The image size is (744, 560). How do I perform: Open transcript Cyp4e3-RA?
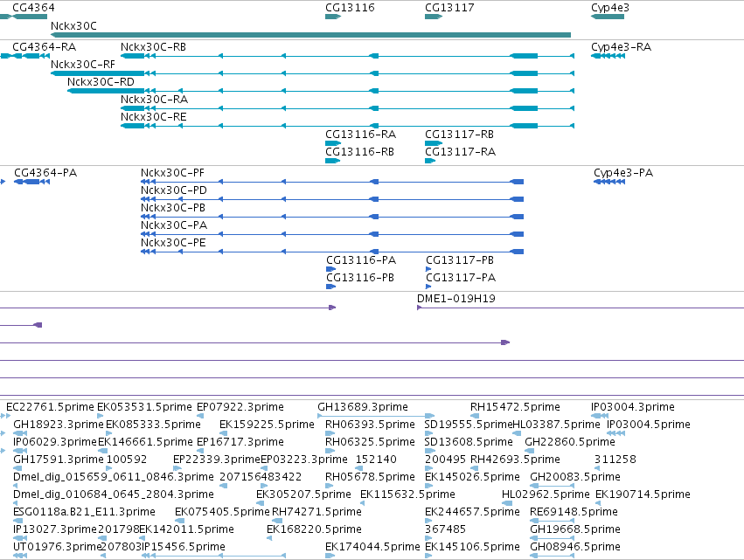(x=621, y=47)
